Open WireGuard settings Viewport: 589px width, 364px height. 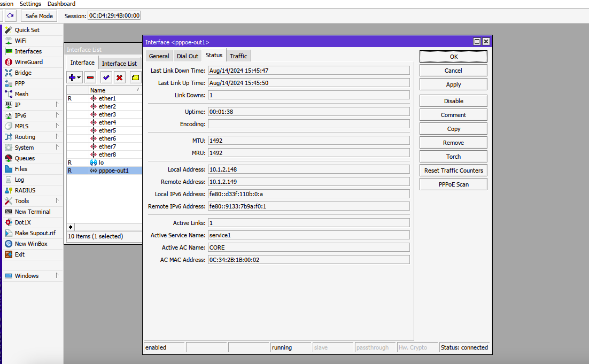(28, 62)
